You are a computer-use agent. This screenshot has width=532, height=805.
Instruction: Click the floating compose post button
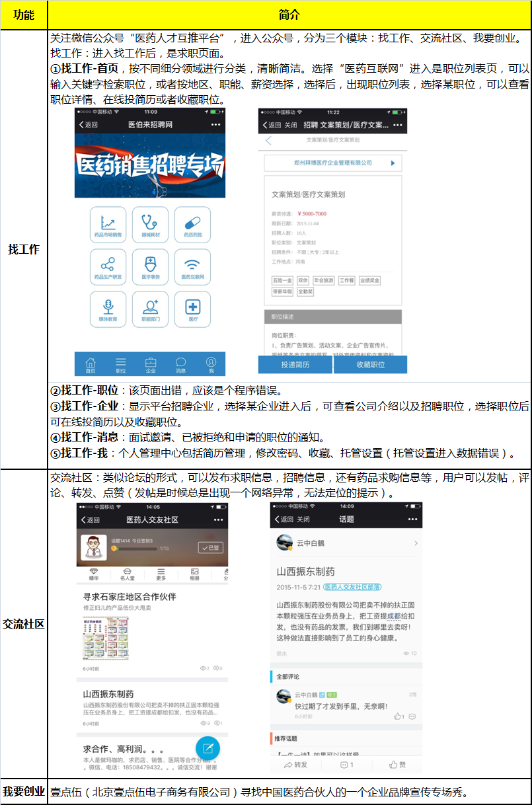coord(208,748)
